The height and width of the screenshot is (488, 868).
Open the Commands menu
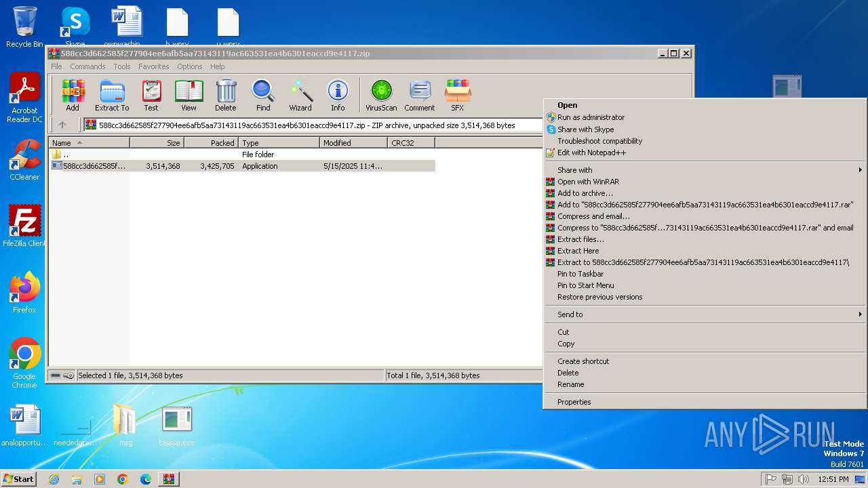coord(87,66)
